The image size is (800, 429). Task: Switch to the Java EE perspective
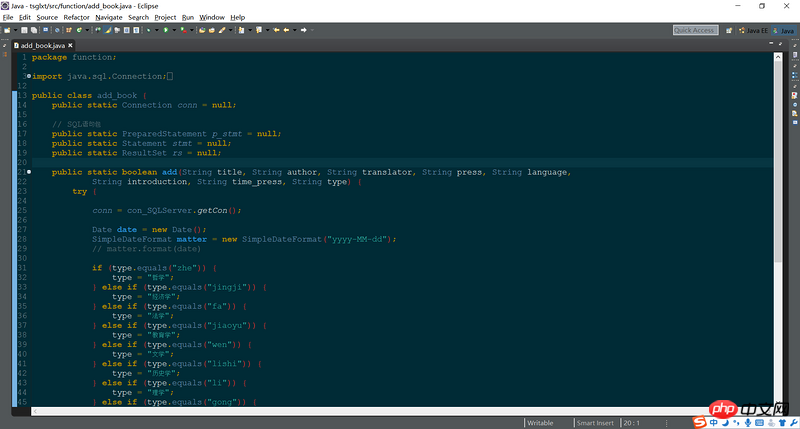coord(751,30)
